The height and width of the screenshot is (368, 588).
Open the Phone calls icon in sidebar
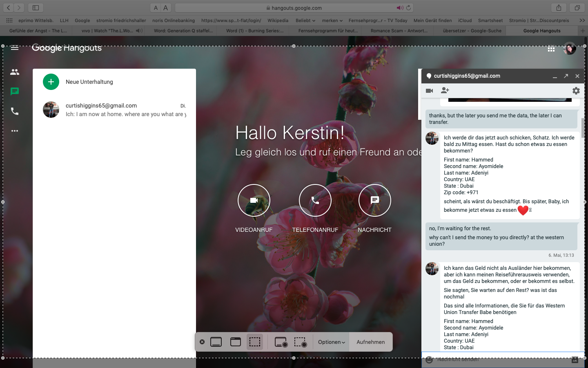click(15, 111)
